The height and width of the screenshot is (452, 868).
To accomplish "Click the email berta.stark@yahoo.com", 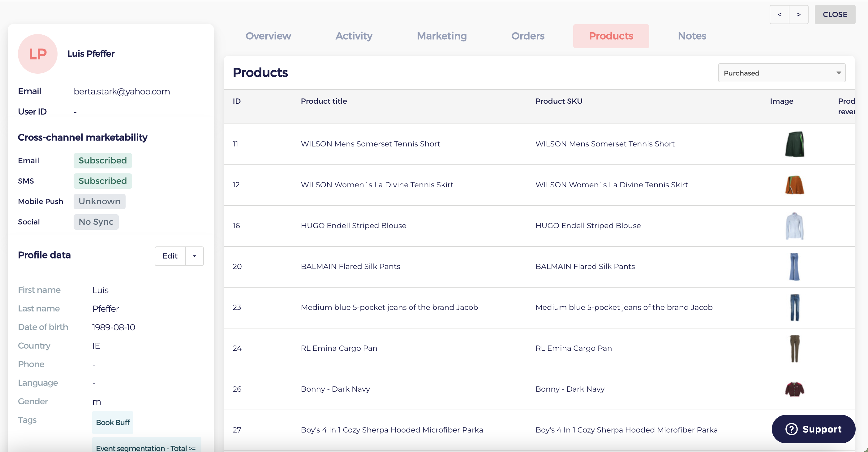I will (x=122, y=91).
